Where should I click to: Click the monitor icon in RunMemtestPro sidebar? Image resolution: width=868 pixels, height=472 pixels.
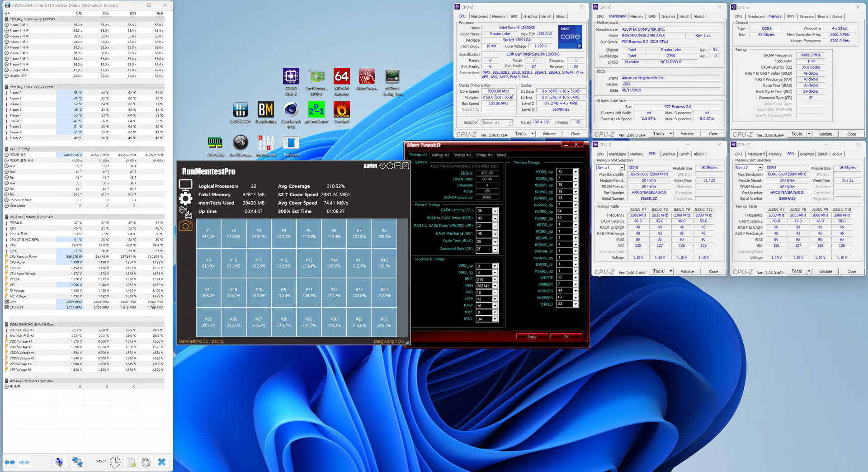click(x=185, y=185)
